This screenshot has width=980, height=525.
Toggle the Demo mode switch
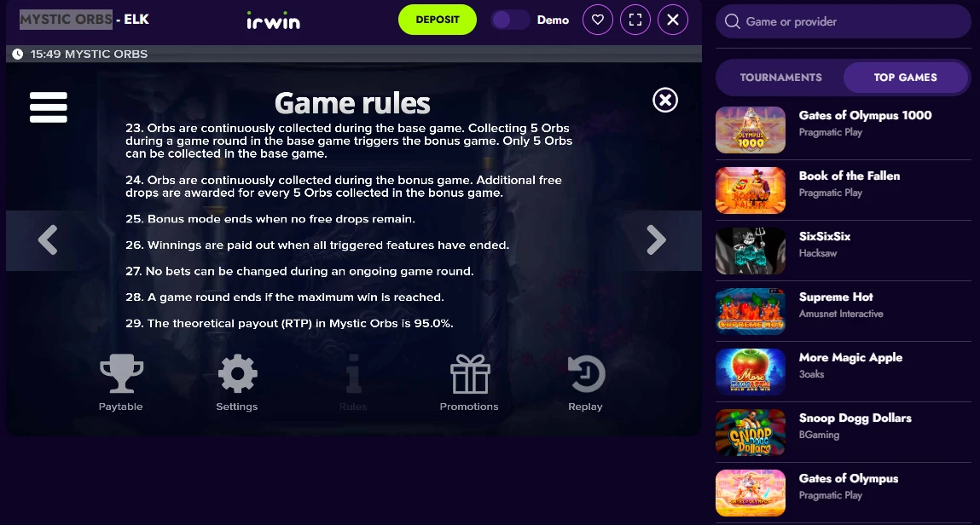[x=510, y=20]
